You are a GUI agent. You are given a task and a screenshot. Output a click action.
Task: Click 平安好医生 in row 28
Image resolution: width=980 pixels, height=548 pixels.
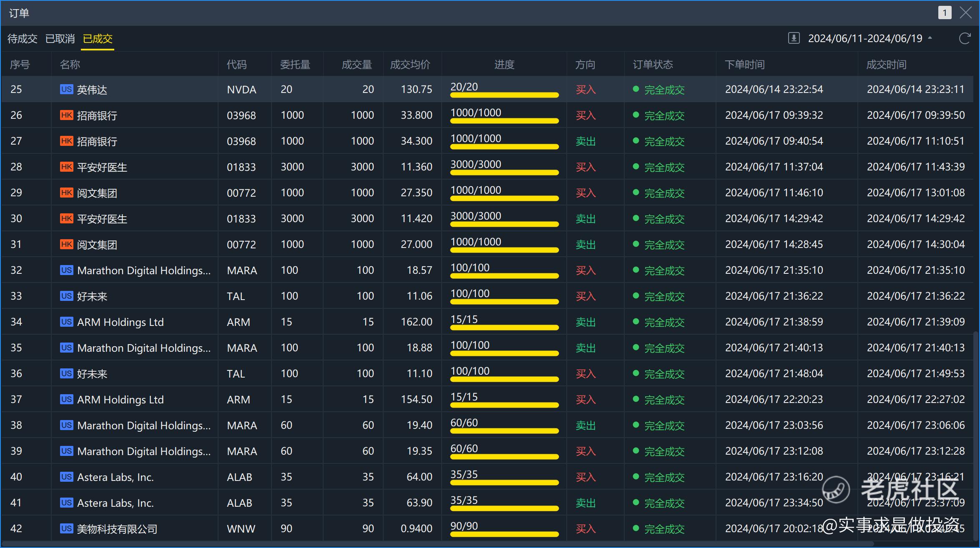(x=102, y=167)
